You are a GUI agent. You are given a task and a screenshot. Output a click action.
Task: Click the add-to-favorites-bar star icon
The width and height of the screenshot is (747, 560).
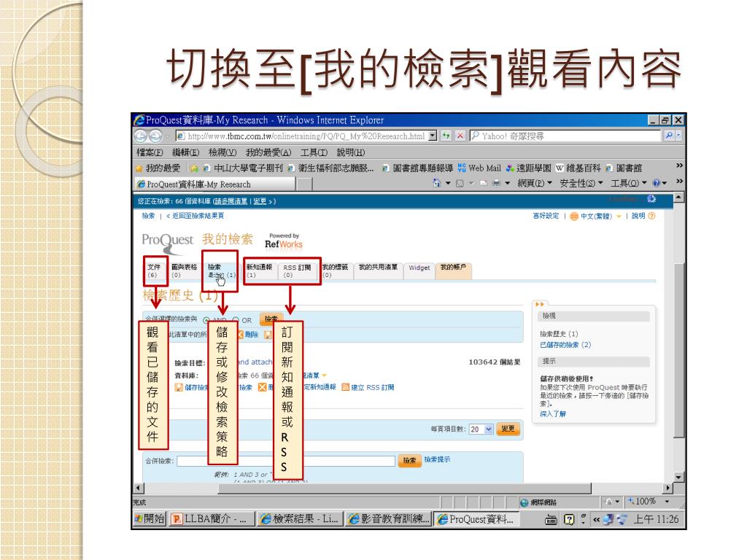194,168
